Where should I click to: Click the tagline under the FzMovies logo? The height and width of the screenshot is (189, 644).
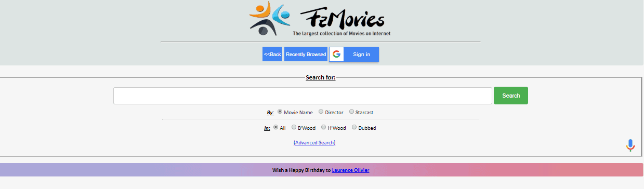point(341,34)
